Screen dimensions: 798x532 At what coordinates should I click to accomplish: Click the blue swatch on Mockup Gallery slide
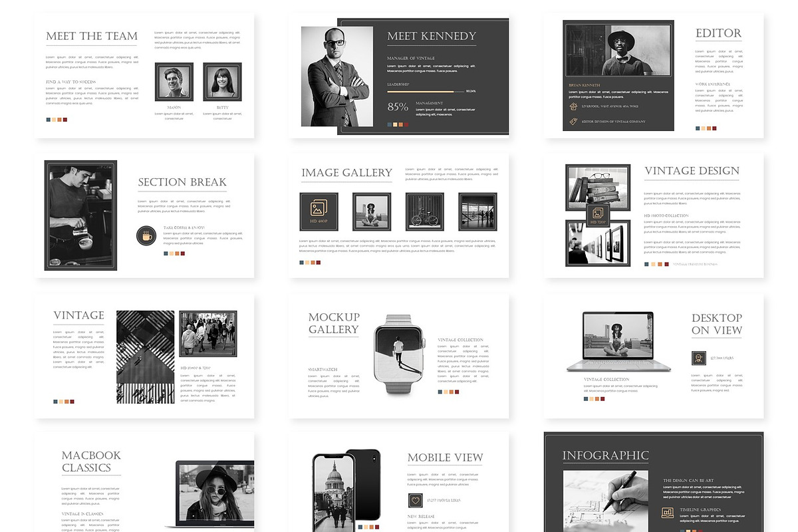440,392
